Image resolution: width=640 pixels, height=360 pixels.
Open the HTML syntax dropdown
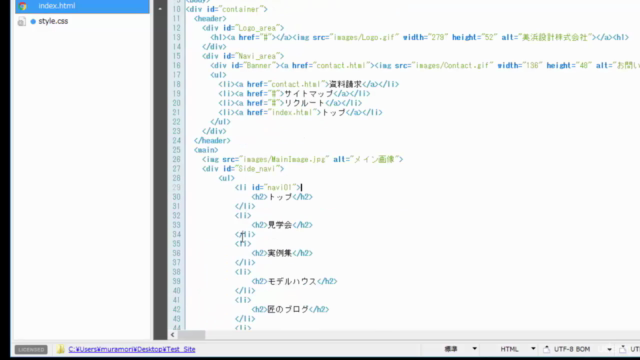click(533, 349)
